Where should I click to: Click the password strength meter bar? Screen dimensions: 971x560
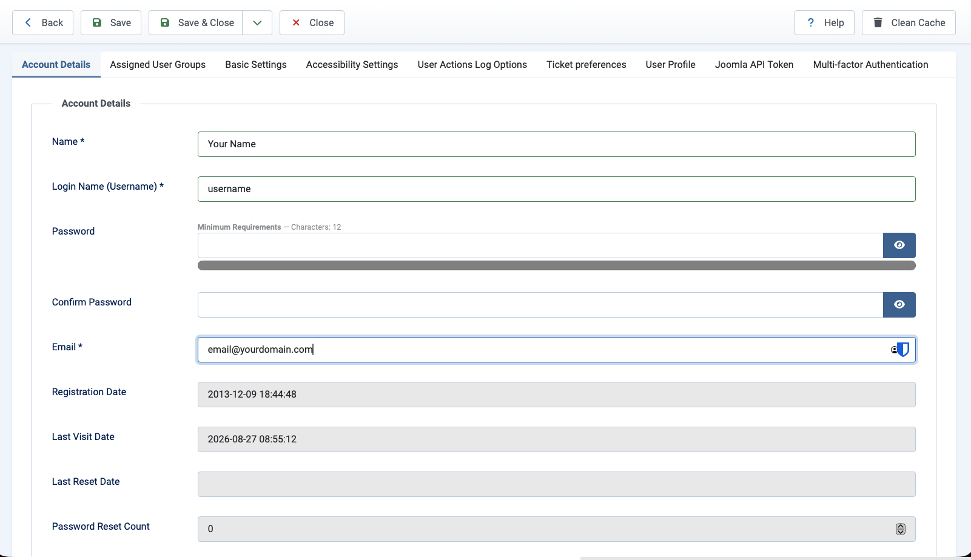556,265
